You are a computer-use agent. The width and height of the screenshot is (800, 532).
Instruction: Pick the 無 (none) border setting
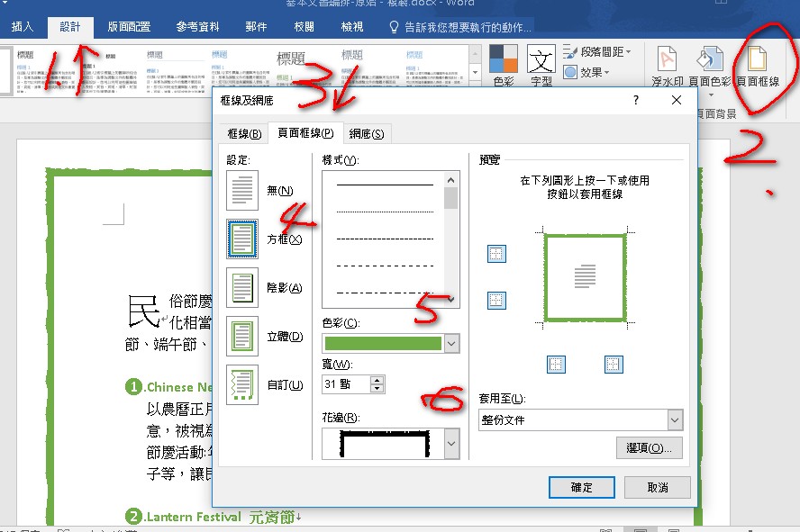(x=243, y=190)
